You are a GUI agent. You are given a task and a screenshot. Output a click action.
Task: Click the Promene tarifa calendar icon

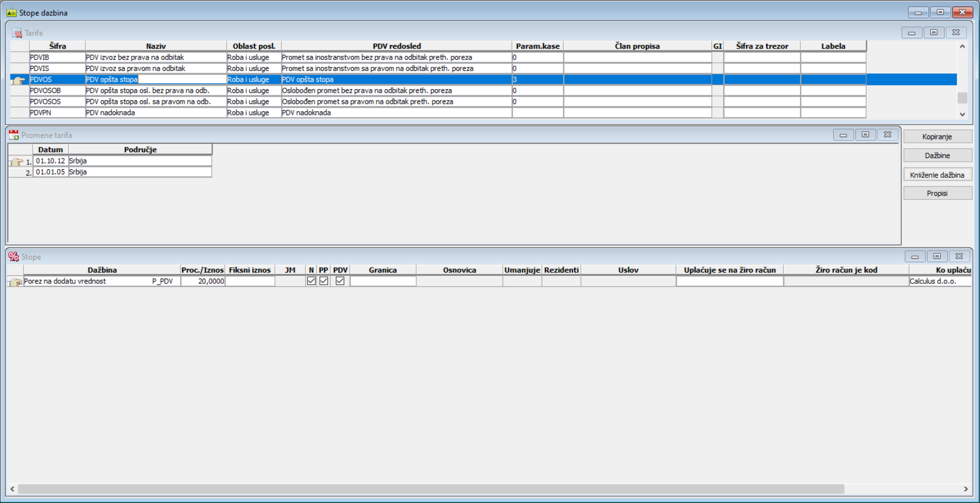(x=14, y=135)
